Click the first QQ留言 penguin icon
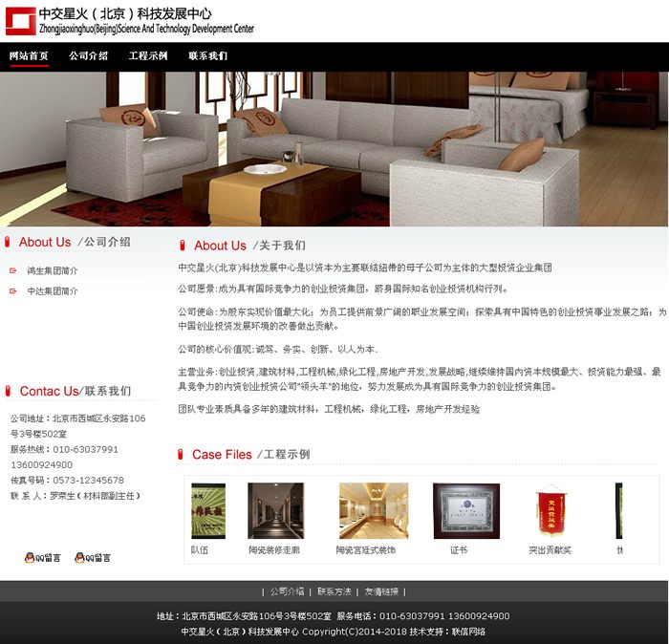The height and width of the screenshot is (644, 669). pos(30,557)
